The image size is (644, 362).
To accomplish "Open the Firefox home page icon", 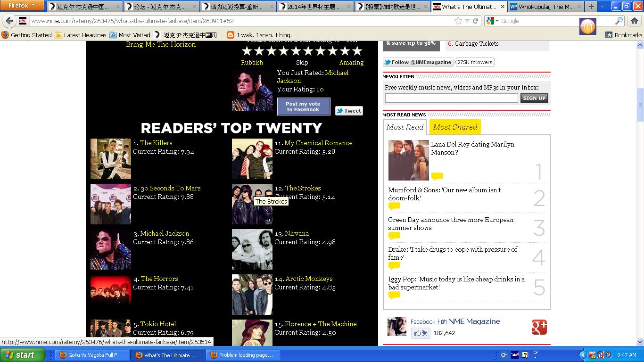I will (x=634, y=21).
